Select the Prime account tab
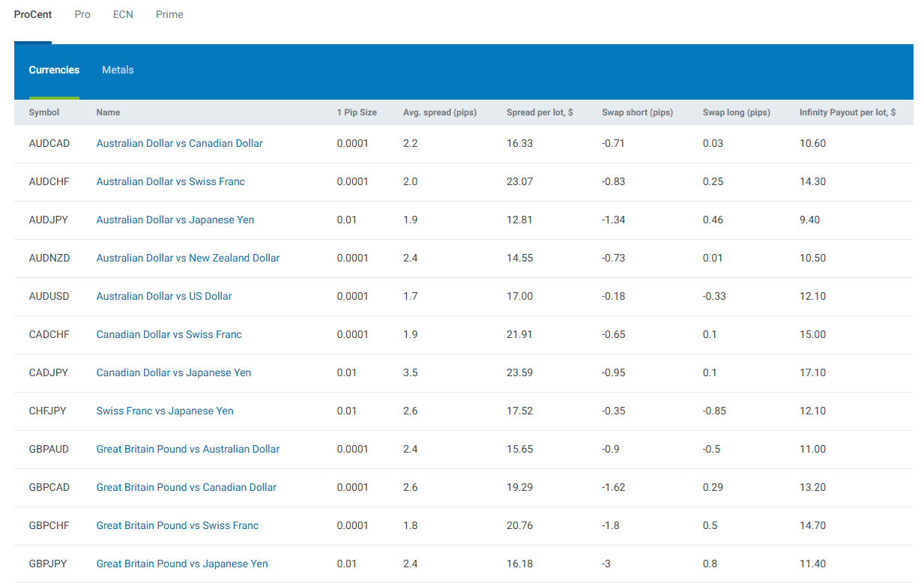This screenshot has height=583, width=924. tap(169, 14)
